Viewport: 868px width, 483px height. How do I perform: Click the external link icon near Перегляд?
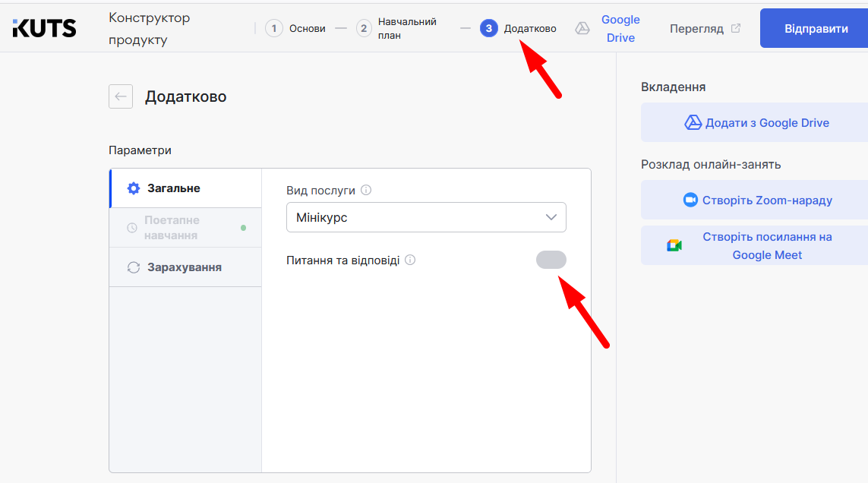735,29
